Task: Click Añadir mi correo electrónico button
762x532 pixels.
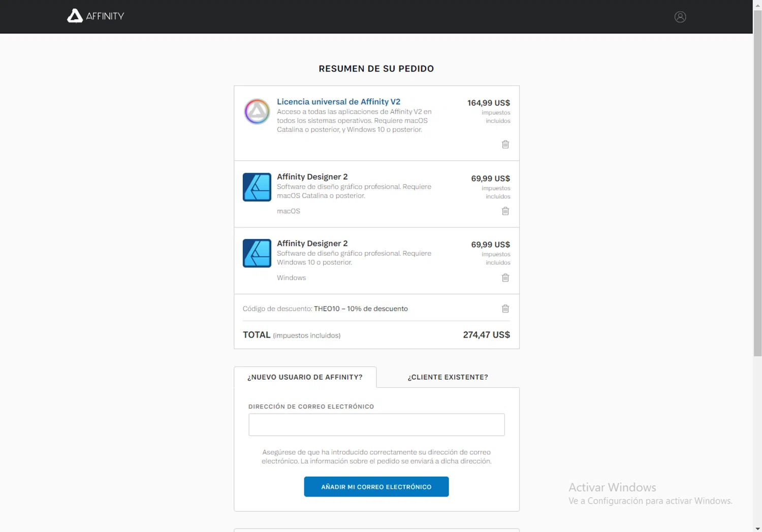Action: (376, 487)
